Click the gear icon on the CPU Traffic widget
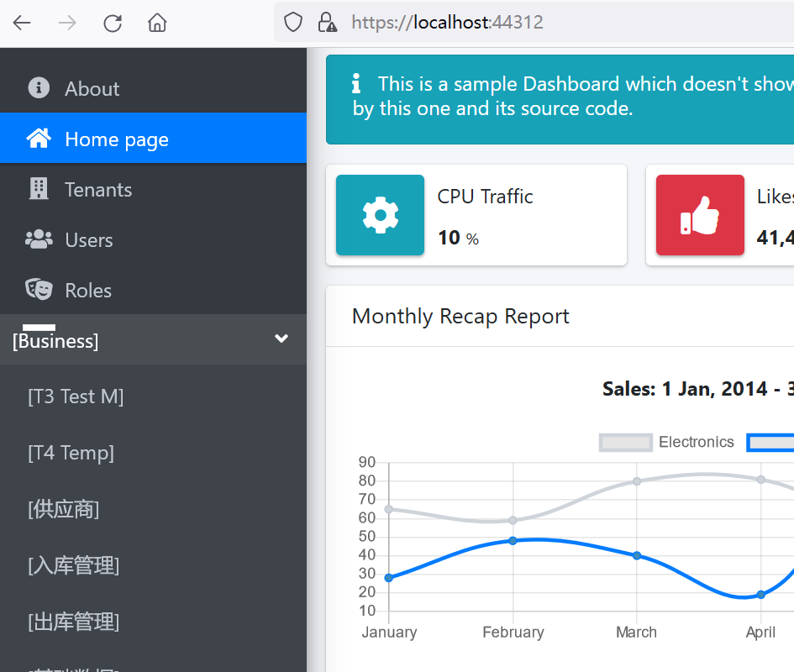 coord(380,214)
